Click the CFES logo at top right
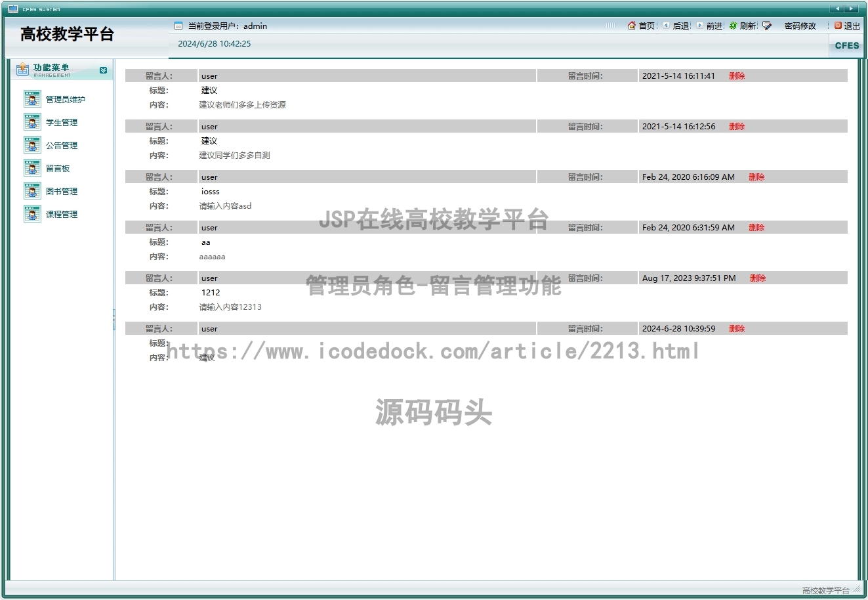This screenshot has height=600, width=868. [x=847, y=45]
